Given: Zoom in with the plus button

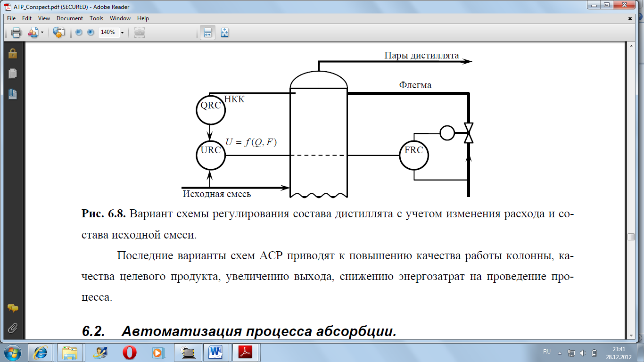Looking at the screenshot, I should point(91,33).
